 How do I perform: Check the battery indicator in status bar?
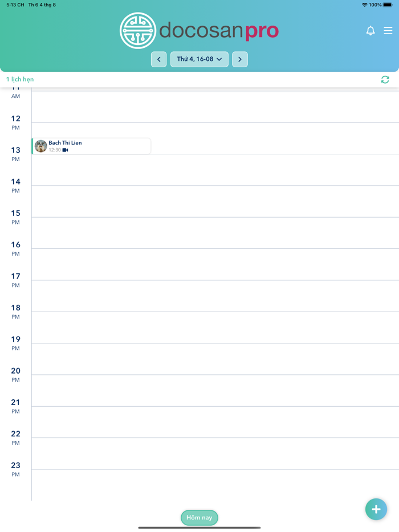coord(388,5)
